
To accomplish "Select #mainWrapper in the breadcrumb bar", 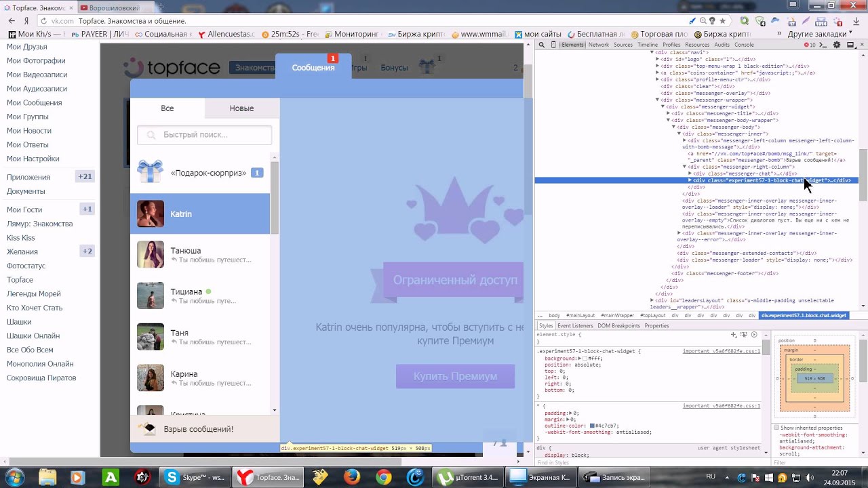I will (x=617, y=316).
